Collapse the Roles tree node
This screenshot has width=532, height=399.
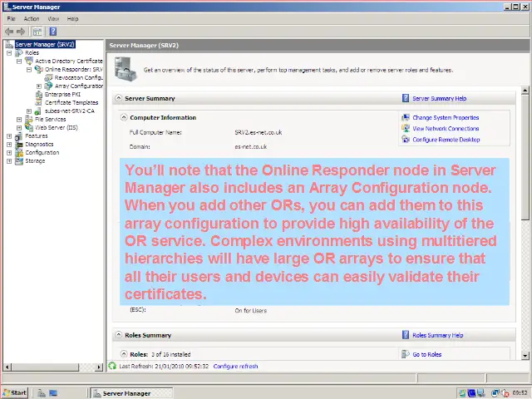point(9,52)
